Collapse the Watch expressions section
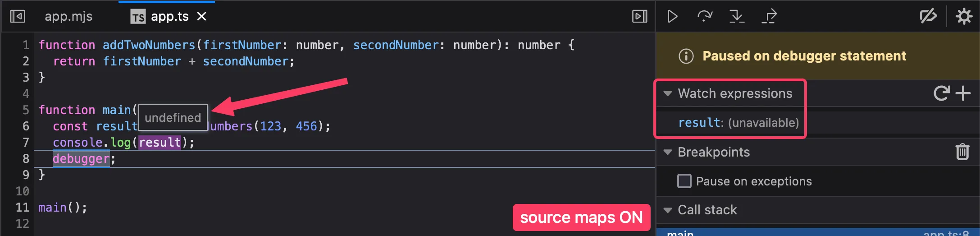 pos(668,93)
